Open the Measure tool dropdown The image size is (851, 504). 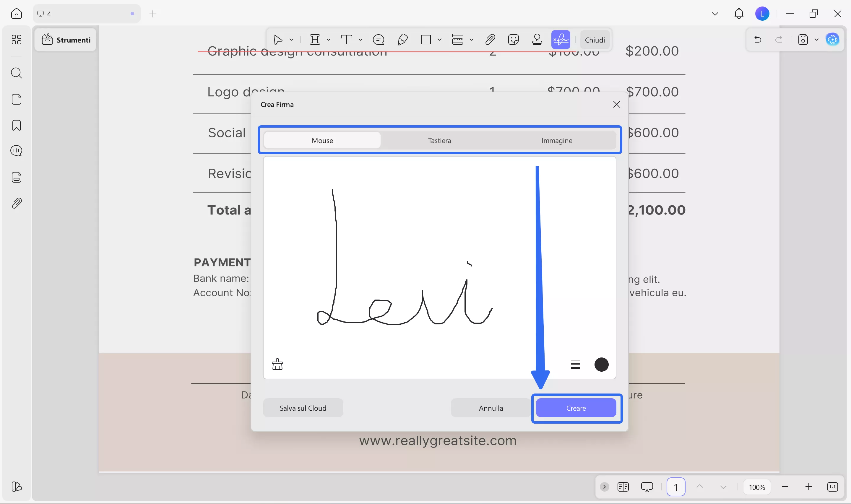(472, 39)
